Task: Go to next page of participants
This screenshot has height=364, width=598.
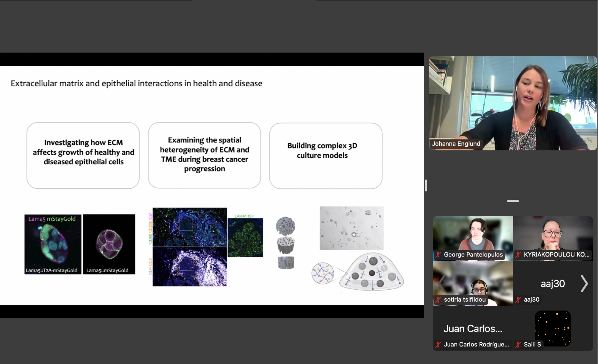Action: coord(584,283)
